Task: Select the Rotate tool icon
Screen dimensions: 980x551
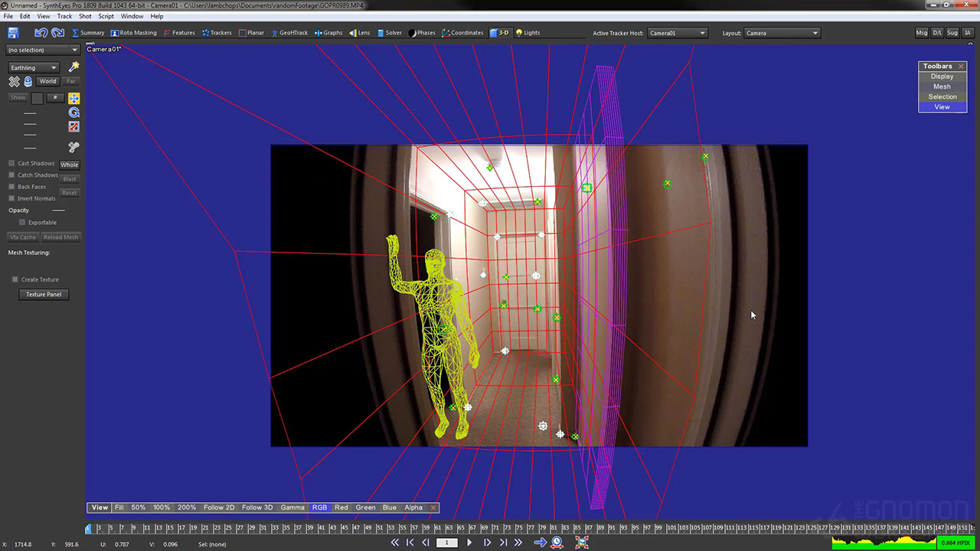Action: tap(74, 112)
